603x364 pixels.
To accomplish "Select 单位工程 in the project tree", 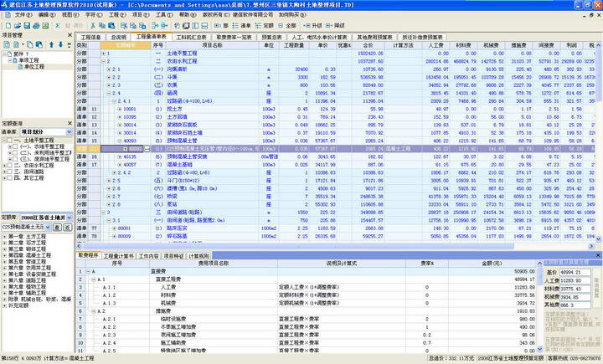I will click(34, 67).
